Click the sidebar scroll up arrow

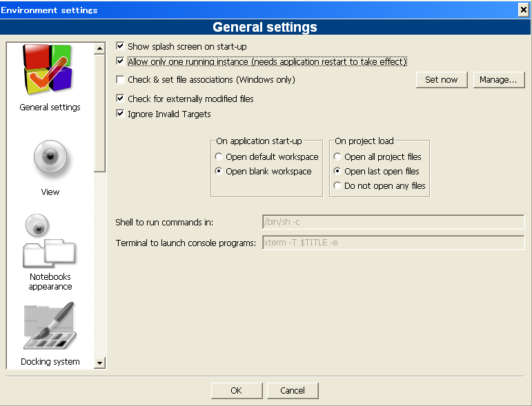[100, 49]
